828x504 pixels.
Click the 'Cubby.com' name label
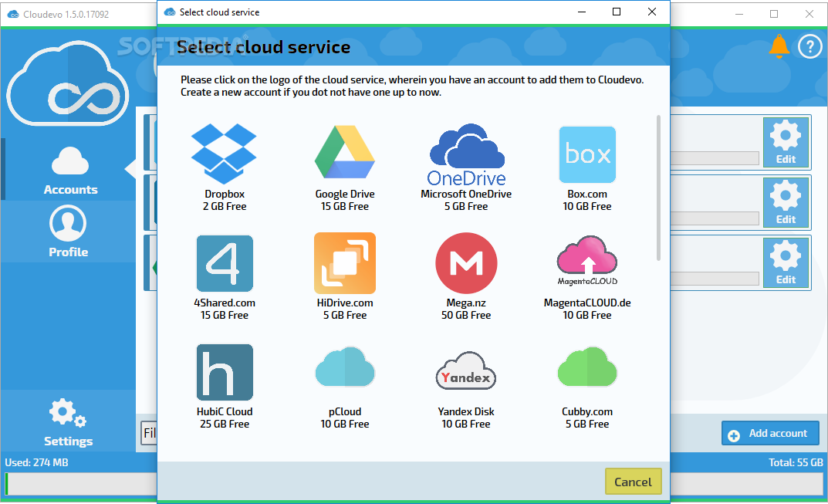[587, 411]
